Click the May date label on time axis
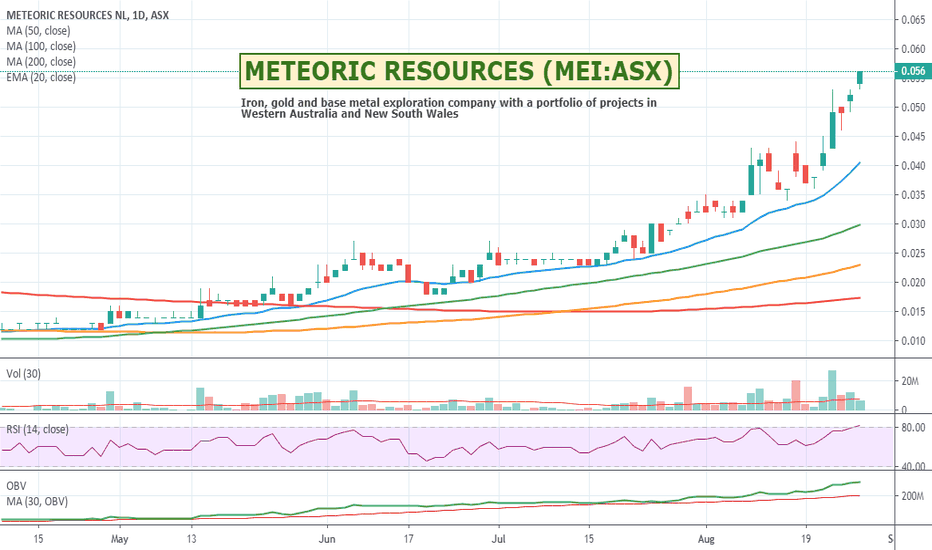Viewport: 932px width, 550px height. [119, 539]
